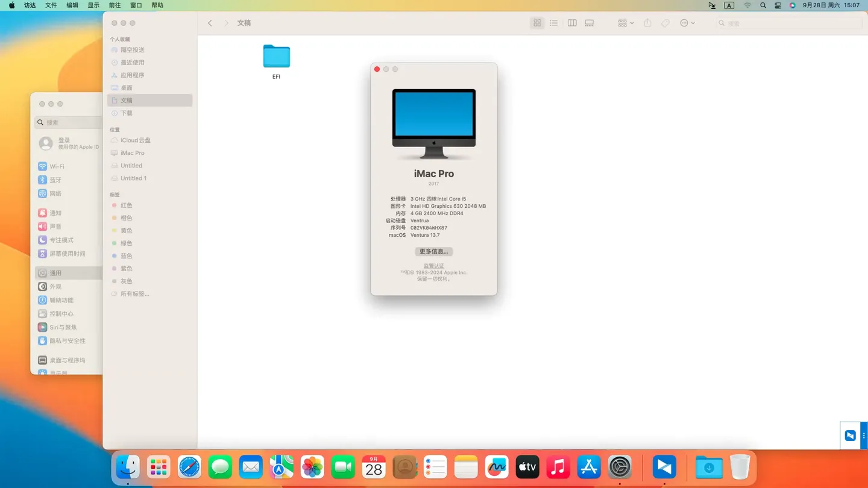Select 文稿 in Finder sidebar
Screen dimensions: 868x488
click(150, 101)
